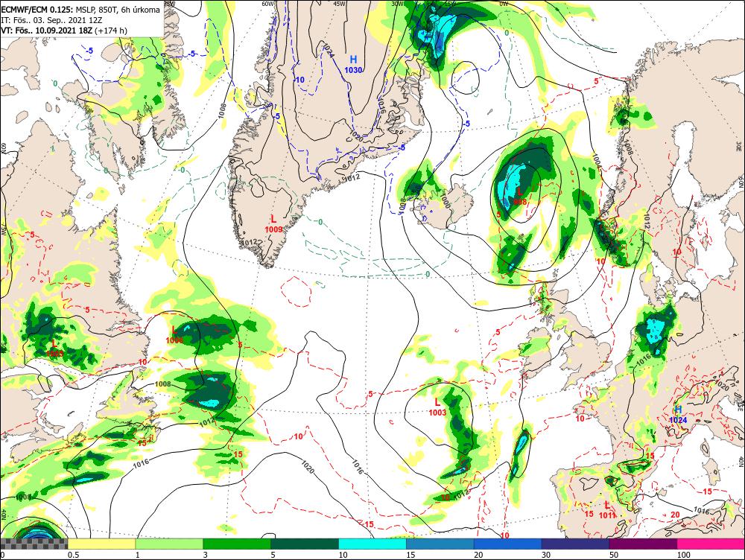
Task: Select the pink above-100 legend swatch
Action: pyautogui.click(x=711, y=544)
